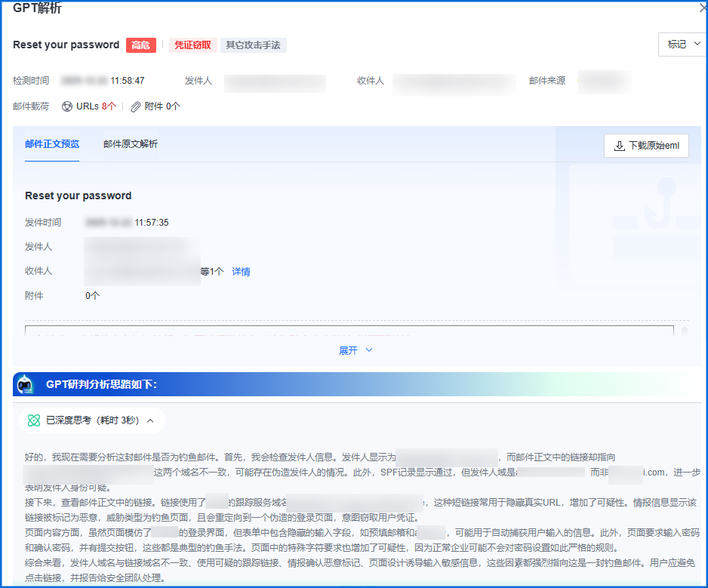Click the deep-think hexagon icon beside 已深度思考
This screenshot has width=708, height=588.
(32, 420)
